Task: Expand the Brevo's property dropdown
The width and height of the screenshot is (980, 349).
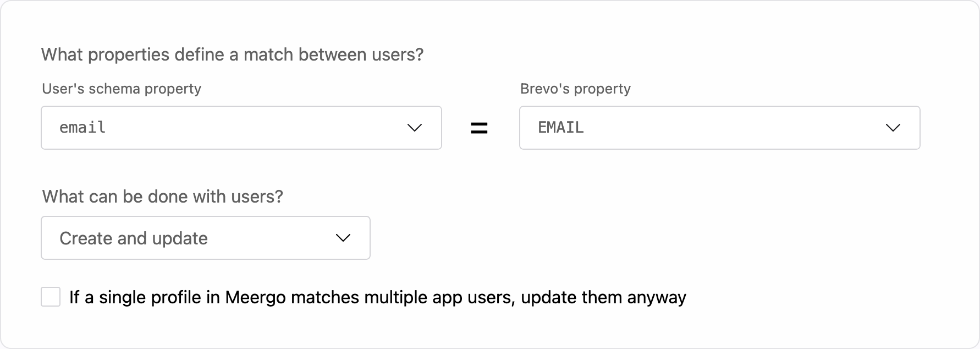Action: coord(719,128)
